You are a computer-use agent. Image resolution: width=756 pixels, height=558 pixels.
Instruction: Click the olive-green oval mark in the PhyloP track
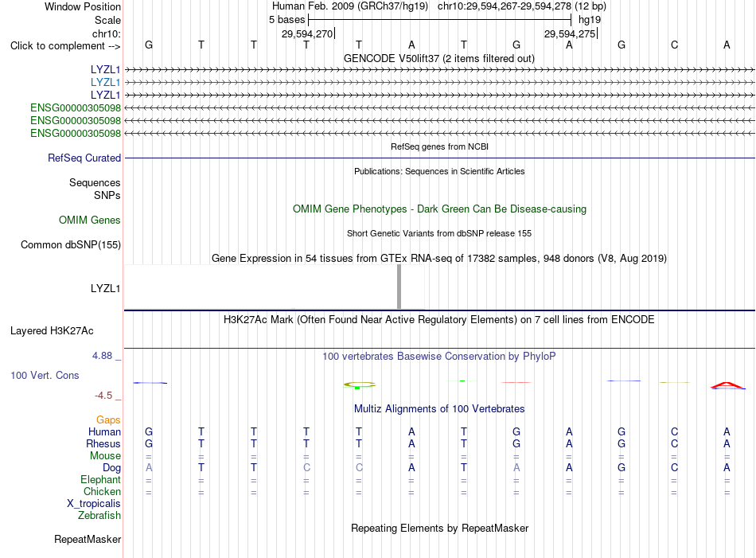(359, 384)
